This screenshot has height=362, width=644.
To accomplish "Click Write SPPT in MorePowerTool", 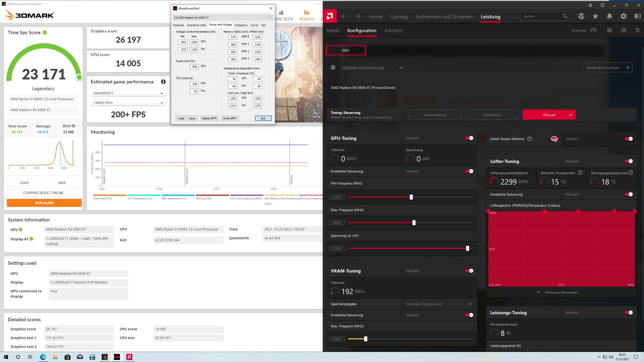I will (229, 118).
